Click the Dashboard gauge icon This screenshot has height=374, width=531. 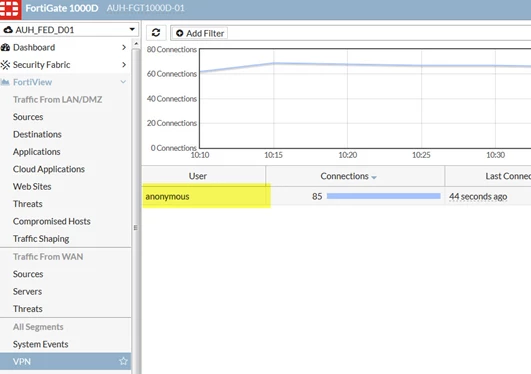(5, 47)
